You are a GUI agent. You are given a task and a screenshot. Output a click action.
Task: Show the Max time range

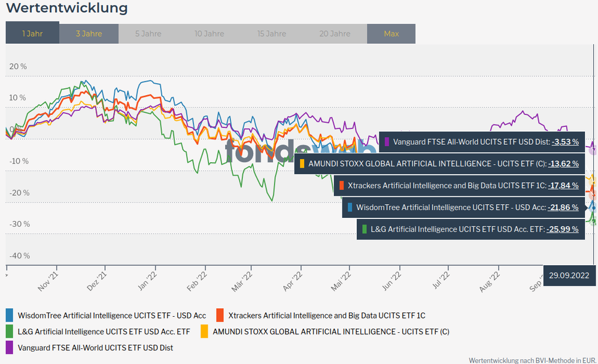(391, 34)
